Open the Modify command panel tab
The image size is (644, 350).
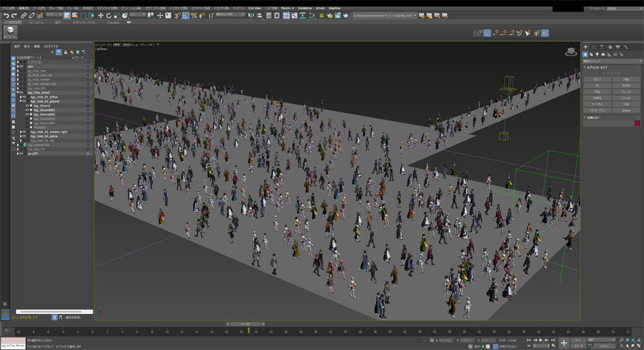point(593,47)
